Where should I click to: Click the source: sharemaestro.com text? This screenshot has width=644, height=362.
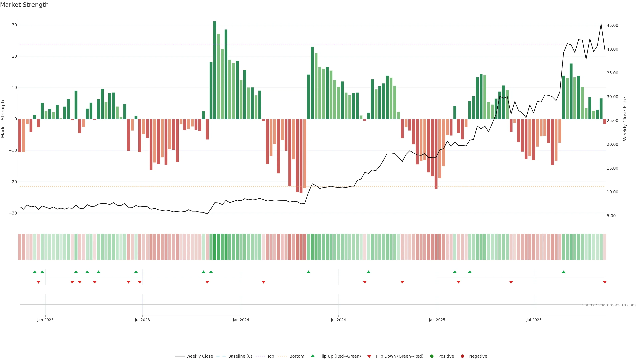(609, 305)
